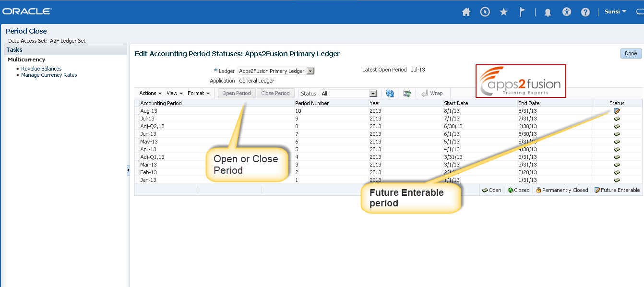Click the Year column header
644x287 pixels.
[405, 103]
